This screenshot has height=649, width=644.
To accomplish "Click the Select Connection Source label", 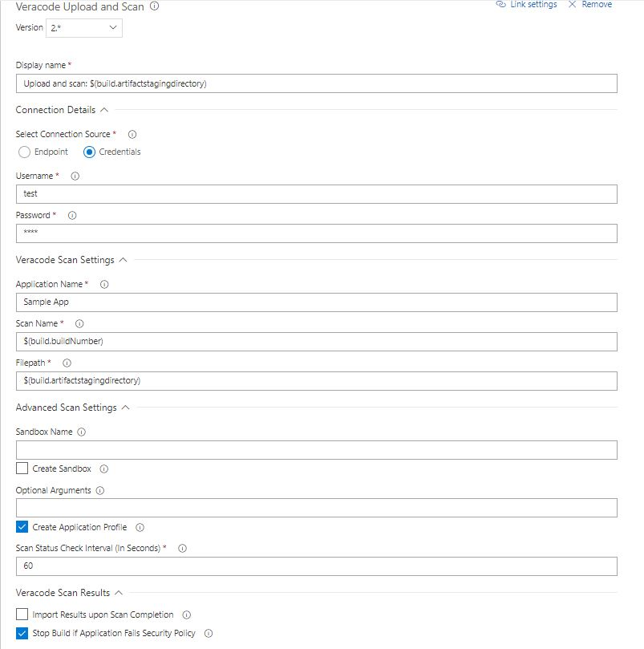I will click(63, 134).
